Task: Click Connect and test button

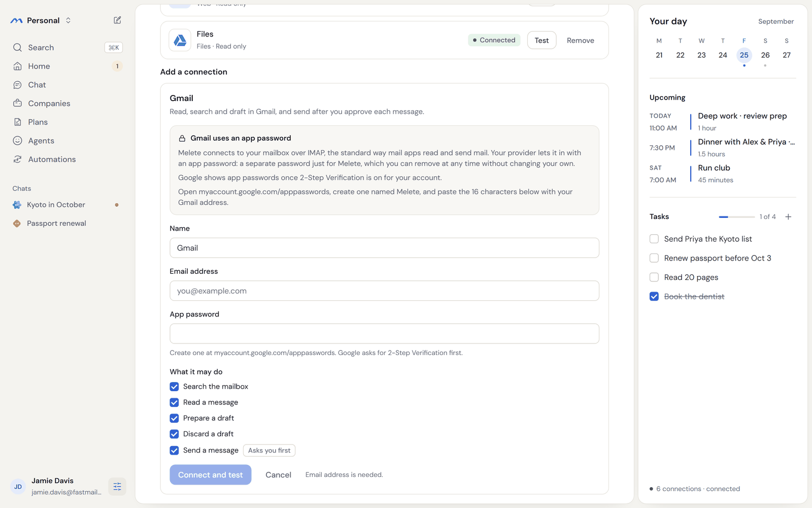Action: click(x=210, y=474)
